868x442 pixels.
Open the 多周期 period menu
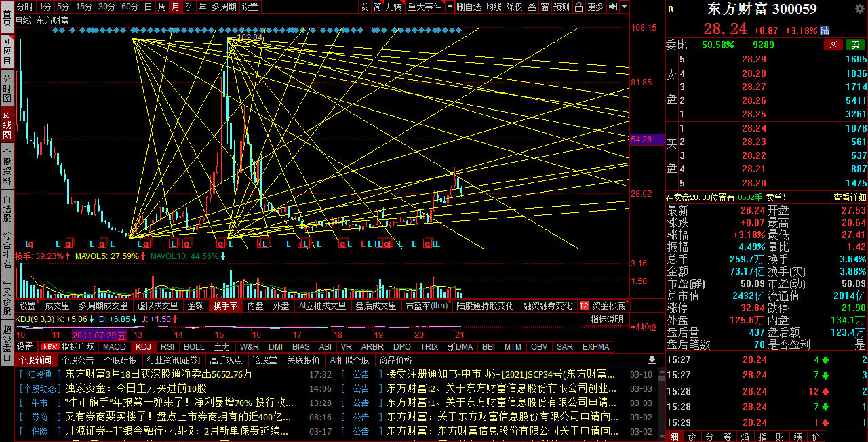click(x=223, y=7)
